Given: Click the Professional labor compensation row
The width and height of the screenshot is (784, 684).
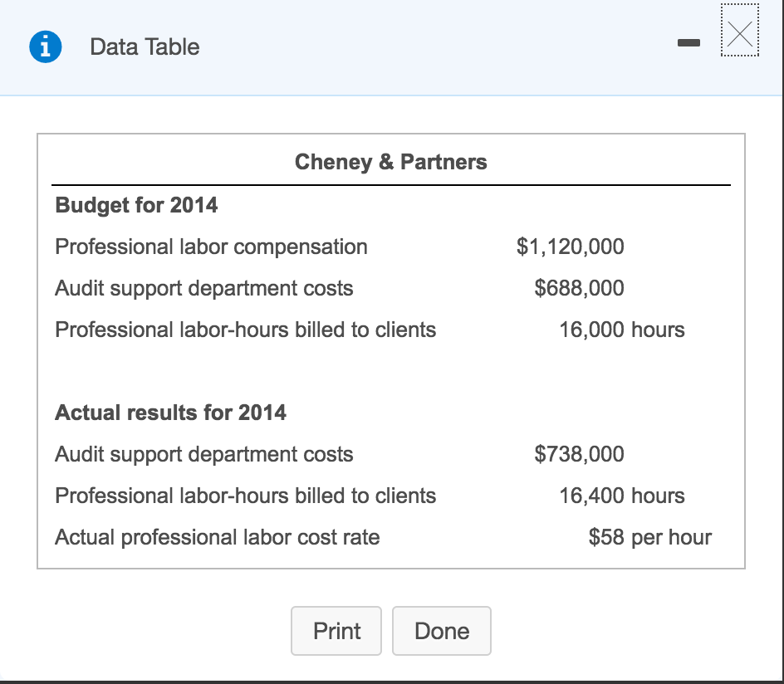Looking at the screenshot, I should (211, 247).
